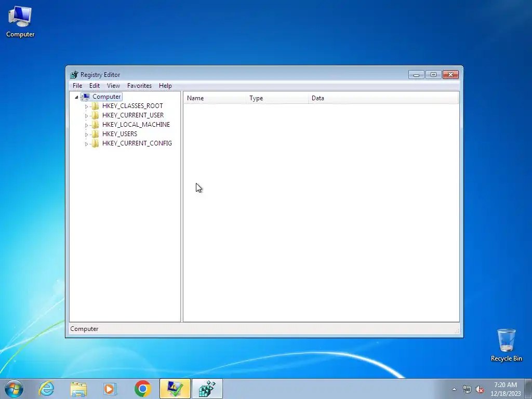The width and height of the screenshot is (532, 399).
Task: Open Windows Explorer from taskbar
Action: pos(78,389)
